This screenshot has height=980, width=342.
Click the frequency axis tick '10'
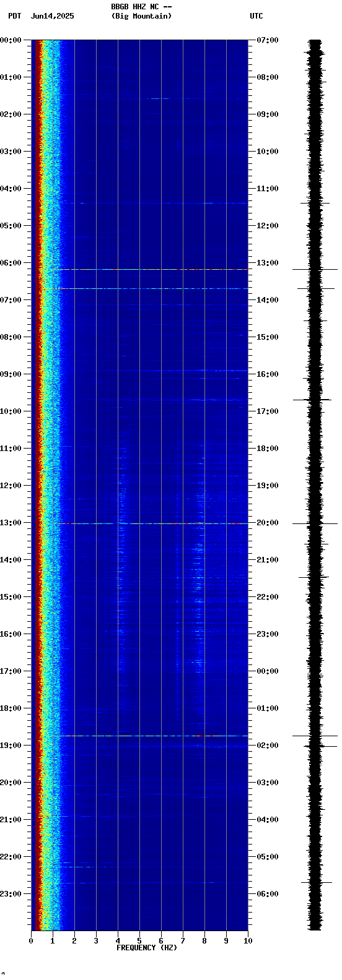[248, 941]
